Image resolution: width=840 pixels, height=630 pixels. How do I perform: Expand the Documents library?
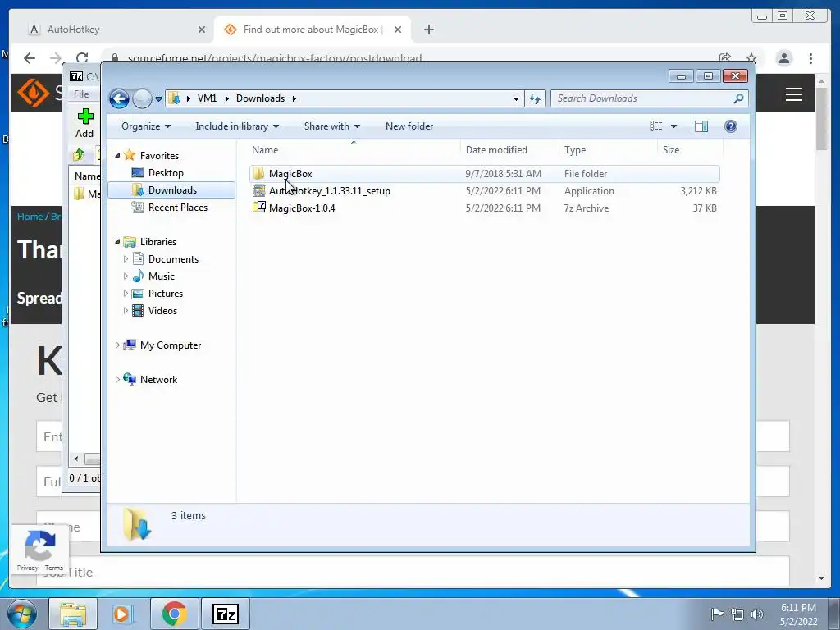tap(126, 259)
